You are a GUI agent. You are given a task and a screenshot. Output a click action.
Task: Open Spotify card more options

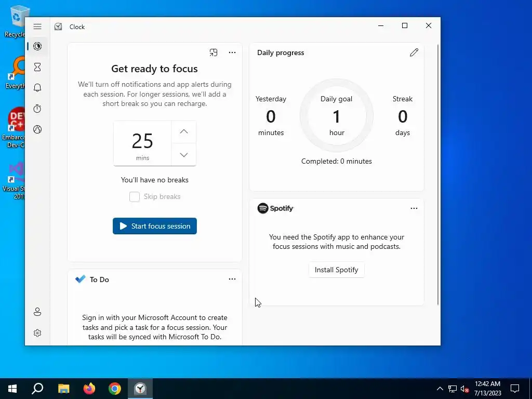pyautogui.click(x=414, y=208)
